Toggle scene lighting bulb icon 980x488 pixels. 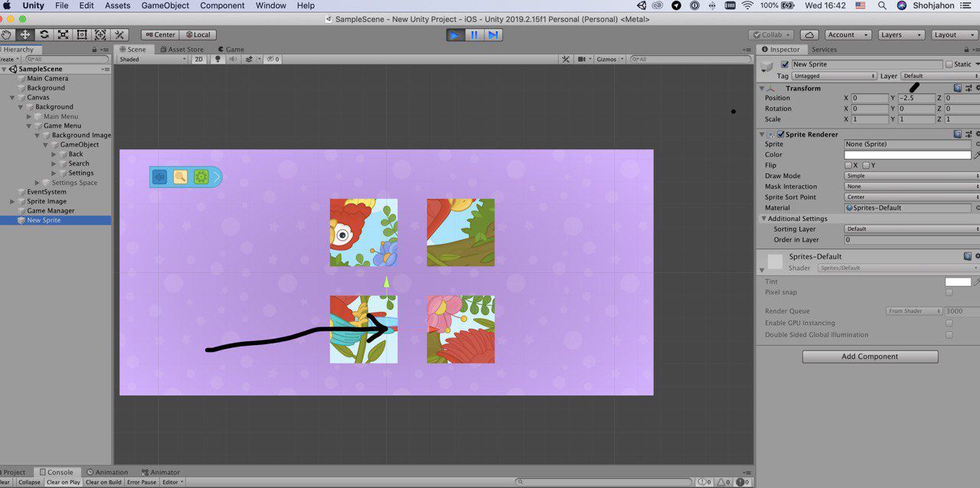217,59
